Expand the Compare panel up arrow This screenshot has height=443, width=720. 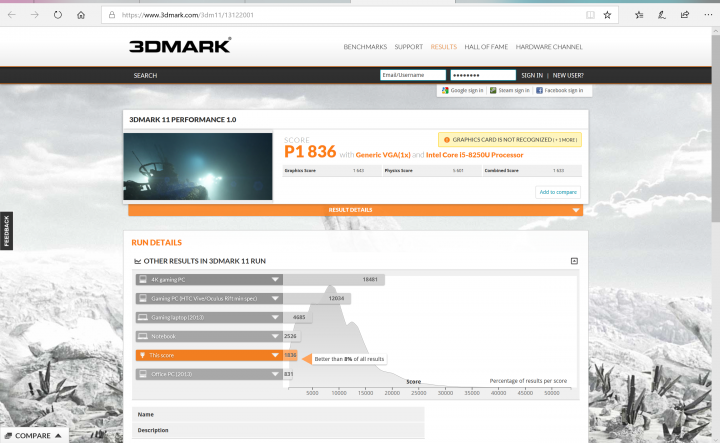[x=58, y=436]
